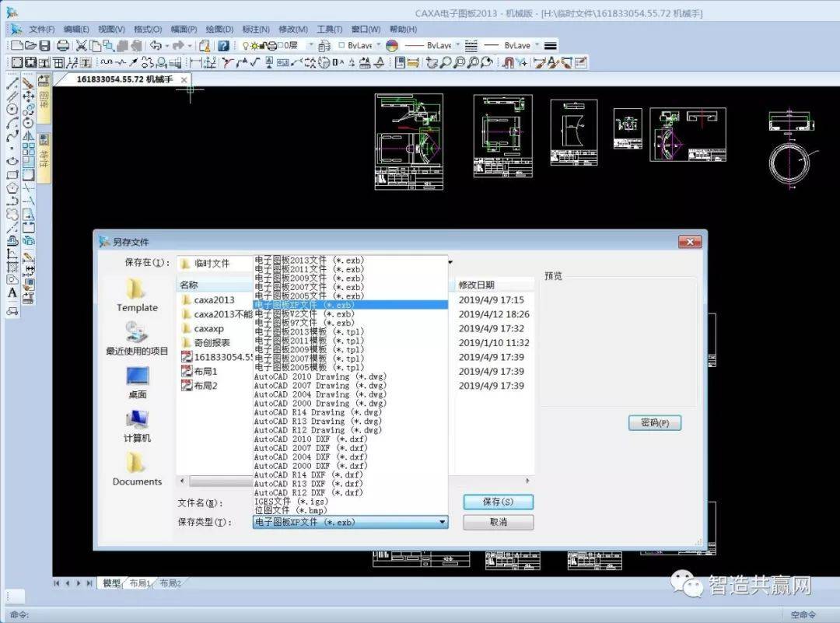Open the color wheel swatch in toolbar
The width and height of the screenshot is (840, 623).
coord(392,46)
